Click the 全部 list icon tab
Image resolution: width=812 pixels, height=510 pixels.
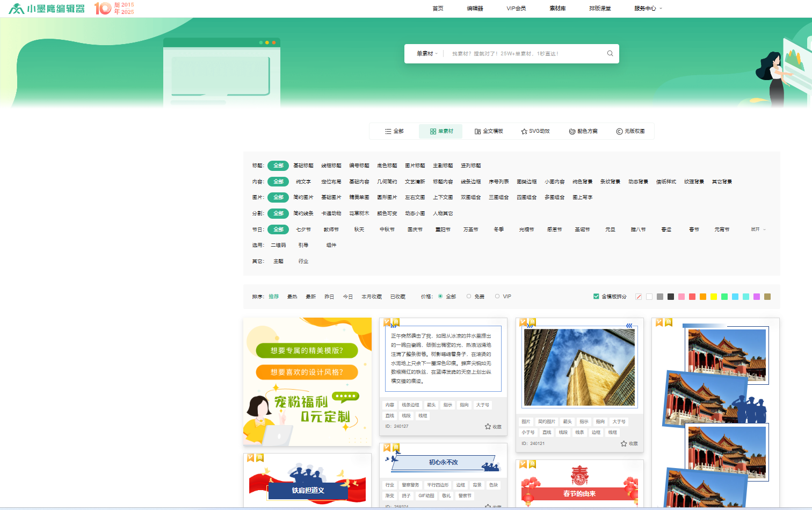[x=388, y=132]
